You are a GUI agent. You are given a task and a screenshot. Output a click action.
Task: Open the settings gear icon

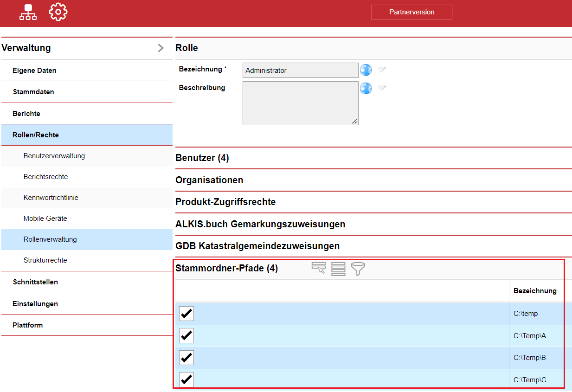[58, 12]
